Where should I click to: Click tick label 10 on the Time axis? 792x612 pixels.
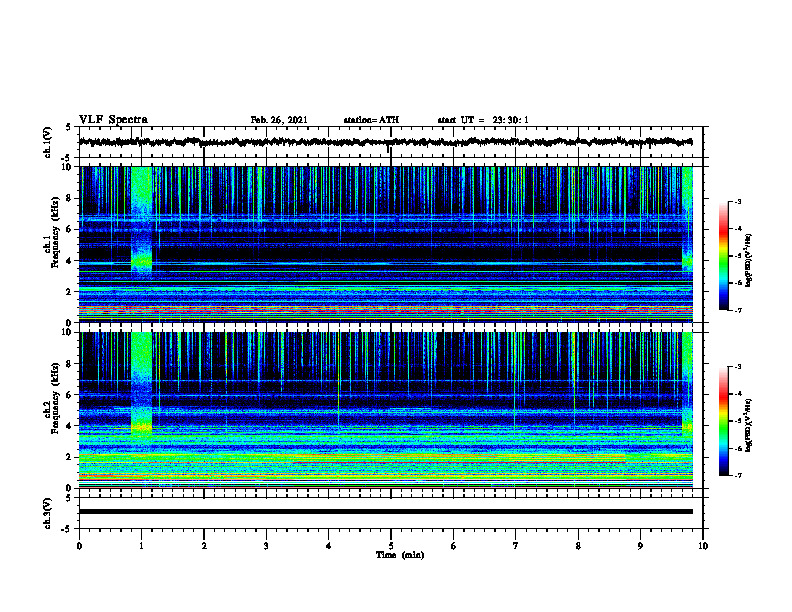coord(703,546)
